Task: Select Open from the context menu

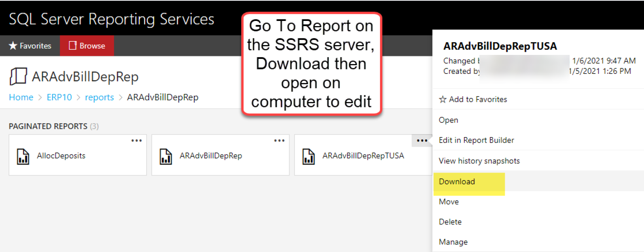Action: click(x=538, y=120)
